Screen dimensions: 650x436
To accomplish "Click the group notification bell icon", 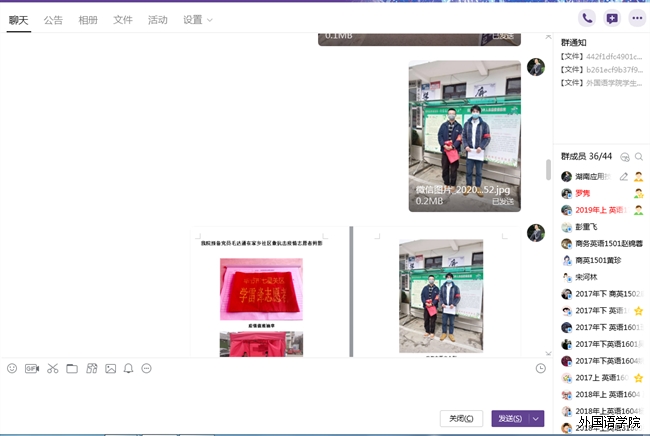I will (x=129, y=368).
